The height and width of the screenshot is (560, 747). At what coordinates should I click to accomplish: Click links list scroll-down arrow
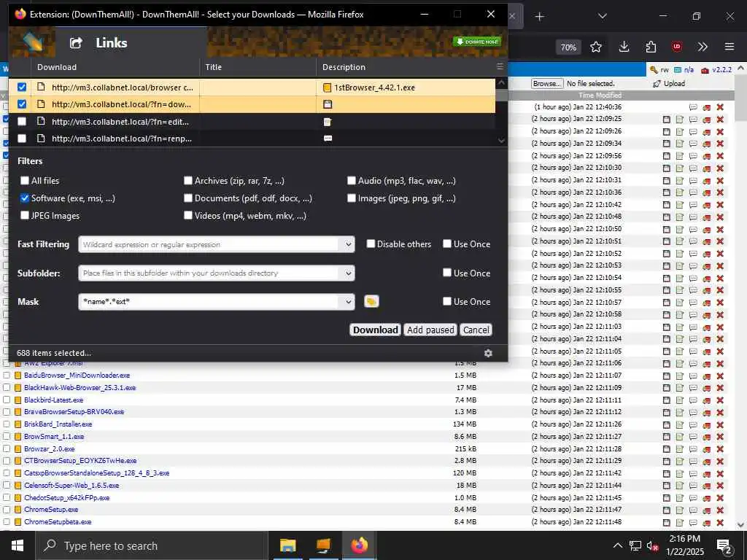(501, 141)
